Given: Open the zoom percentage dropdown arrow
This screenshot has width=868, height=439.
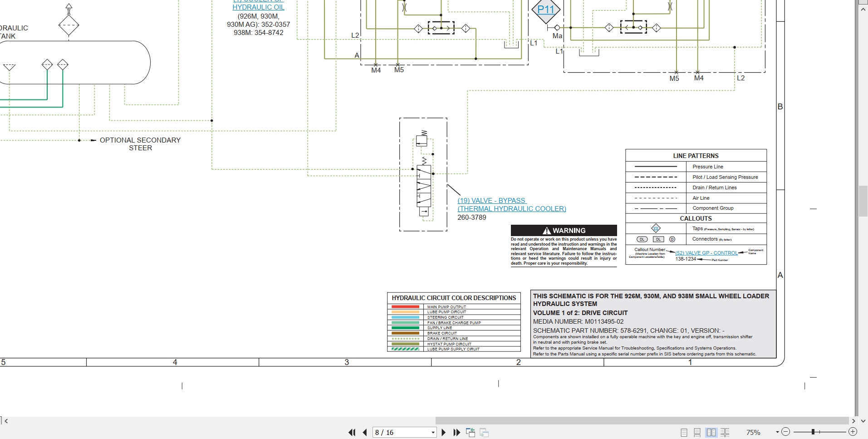Looking at the screenshot, I should coord(777,432).
